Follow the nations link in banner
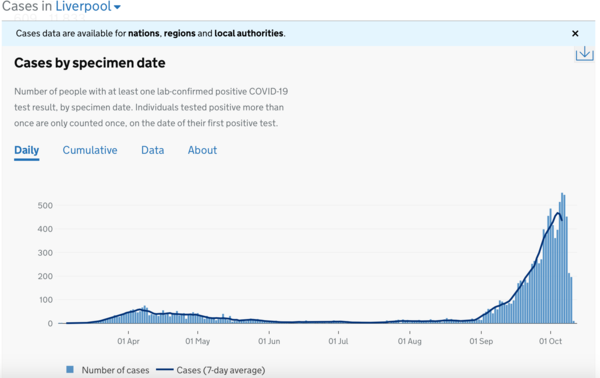 [143, 33]
